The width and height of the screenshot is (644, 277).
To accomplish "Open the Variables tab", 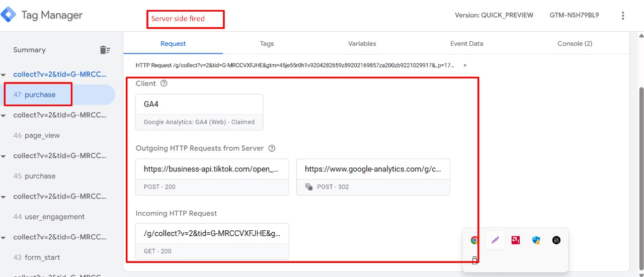I will pos(362,44).
